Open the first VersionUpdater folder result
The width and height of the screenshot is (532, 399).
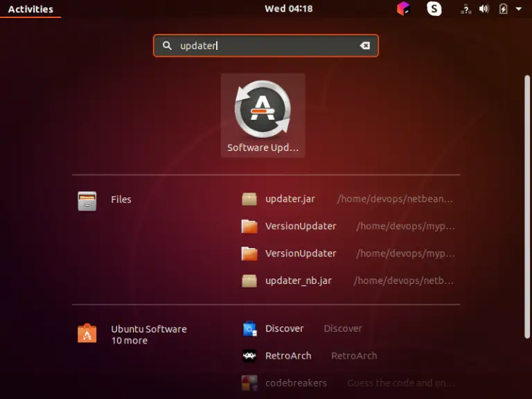pos(300,226)
